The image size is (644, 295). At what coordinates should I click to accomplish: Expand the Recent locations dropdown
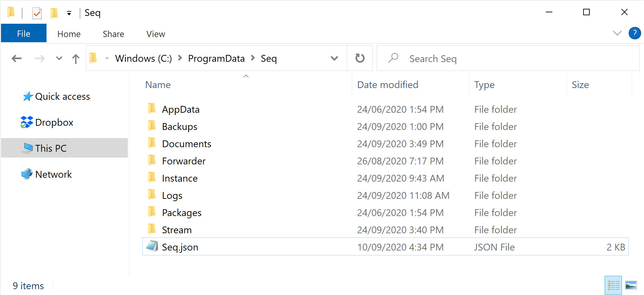[59, 58]
